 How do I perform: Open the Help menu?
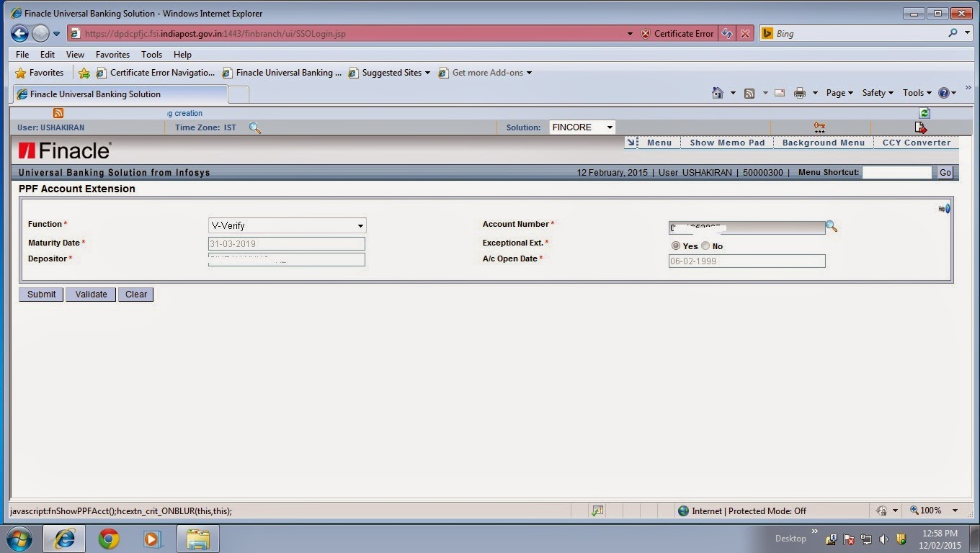tap(182, 54)
